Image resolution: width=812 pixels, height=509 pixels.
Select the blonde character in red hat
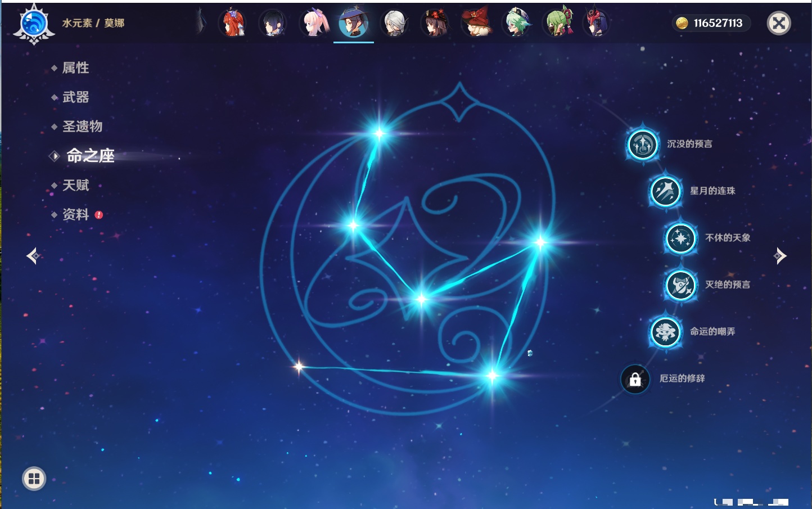476,23
